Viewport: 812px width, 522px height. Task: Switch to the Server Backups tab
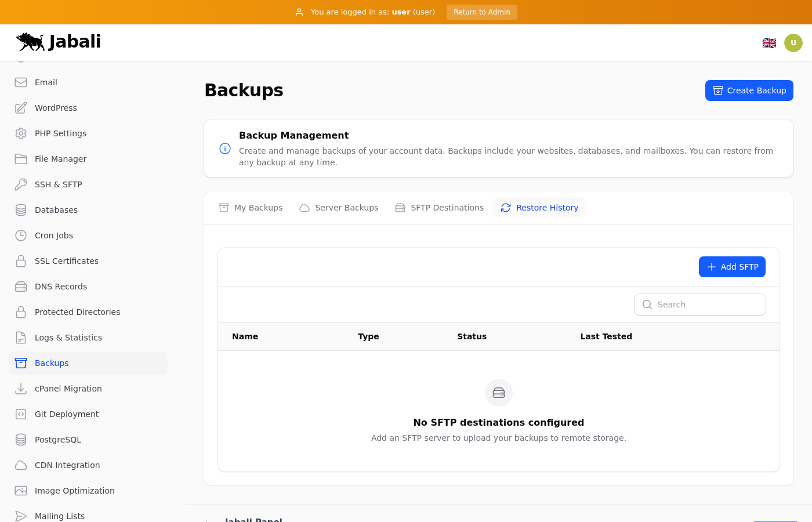(339, 208)
